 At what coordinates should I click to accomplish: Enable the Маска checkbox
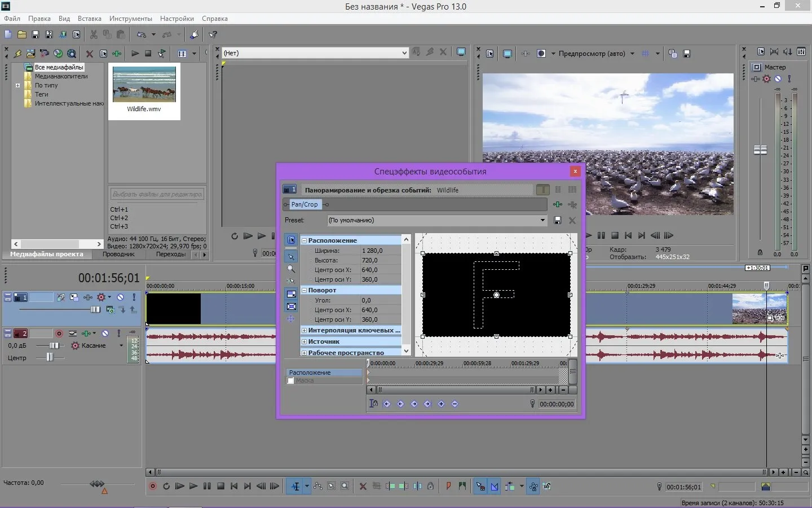coord(291,381)
